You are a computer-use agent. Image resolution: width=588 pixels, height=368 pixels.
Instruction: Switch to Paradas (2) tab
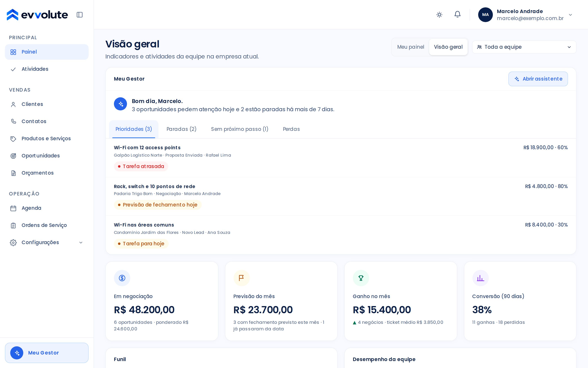coord(182,129)
